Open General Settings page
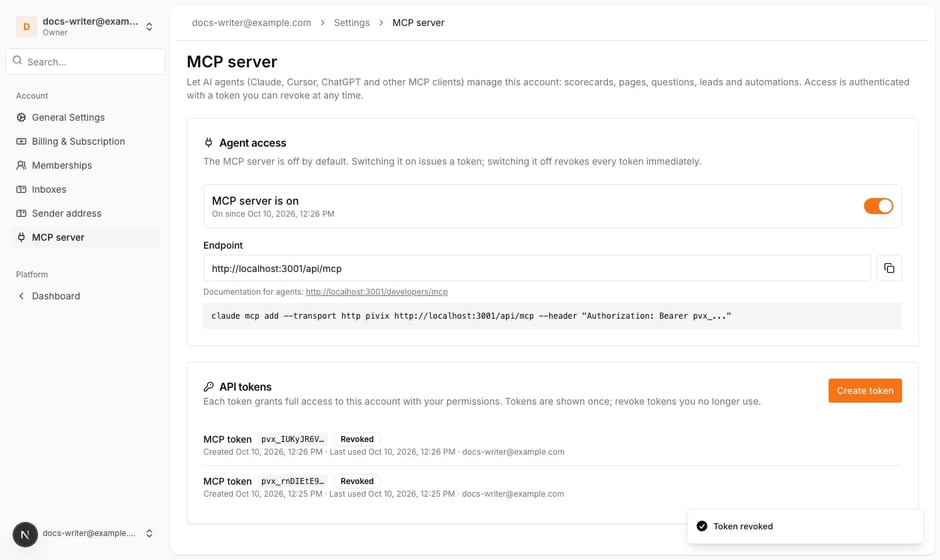 coord(85,117)
